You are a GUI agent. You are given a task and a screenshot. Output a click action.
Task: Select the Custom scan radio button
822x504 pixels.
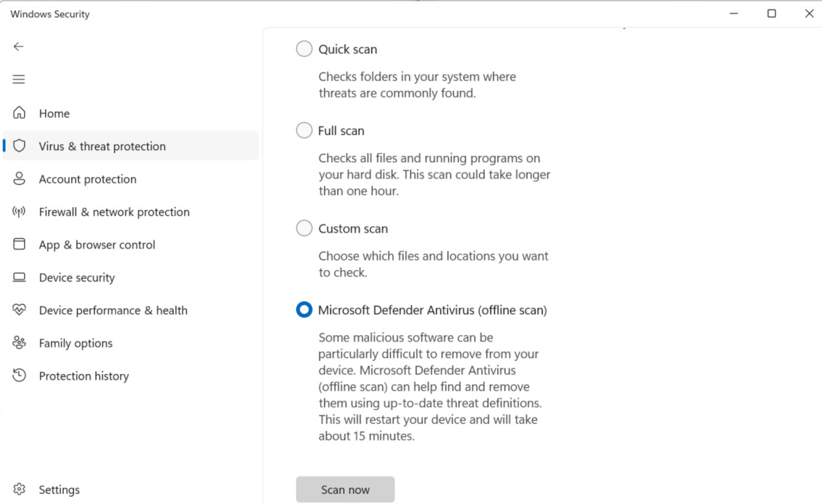pyautogui.click(x=304, y=228)
